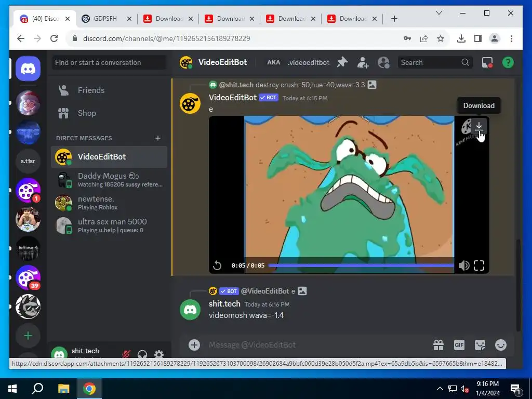Image resolution: width=532 pixels, height=399 pixels.
Task: Show hidden tray icons chevron
Action: pos(440,389)
